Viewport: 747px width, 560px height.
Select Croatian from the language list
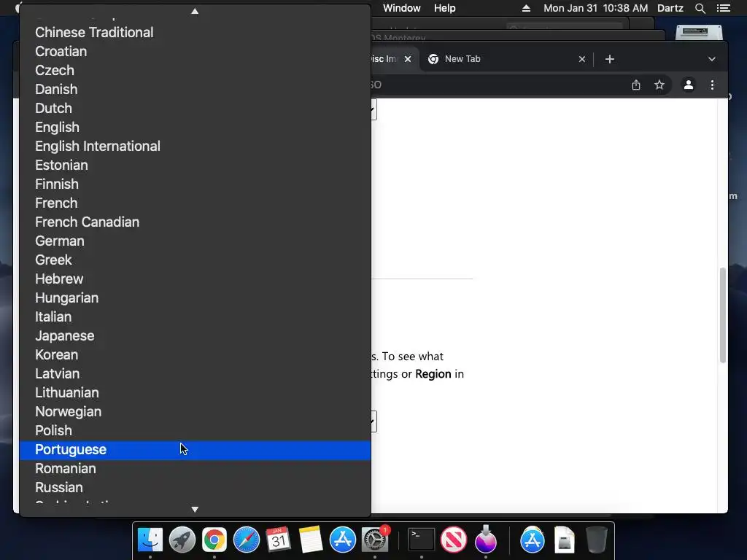(x=195, y=52)
